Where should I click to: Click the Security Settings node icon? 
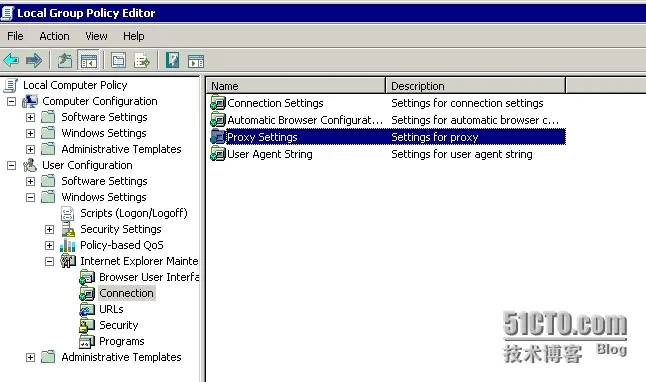[68, 229]
